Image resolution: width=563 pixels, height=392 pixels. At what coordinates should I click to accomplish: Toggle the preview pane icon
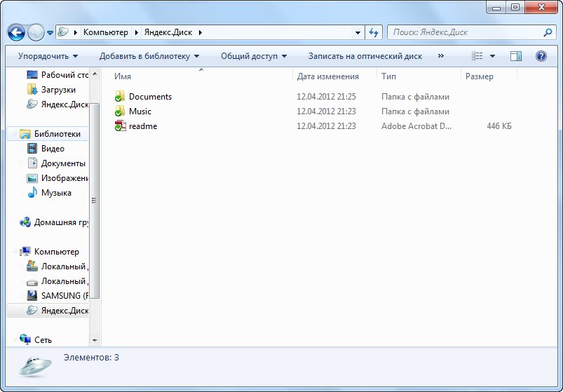pyautogui.click(x=516, y=56)
